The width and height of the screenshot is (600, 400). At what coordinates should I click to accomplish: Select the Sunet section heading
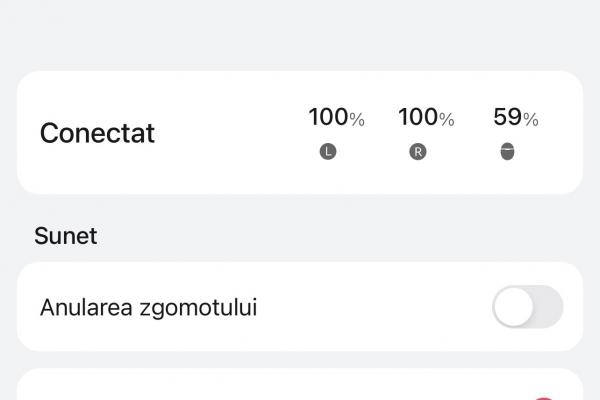pos(65,236)
